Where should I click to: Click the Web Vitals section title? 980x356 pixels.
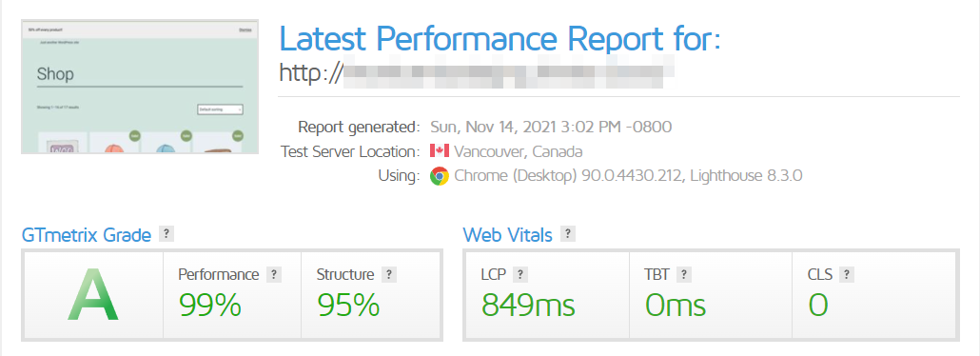[507, 234]
